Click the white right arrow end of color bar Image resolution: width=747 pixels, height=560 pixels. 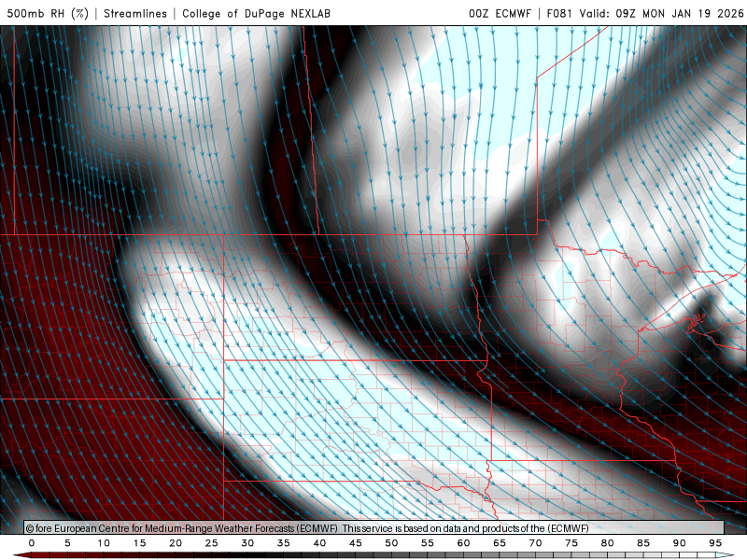coord(725,555)
